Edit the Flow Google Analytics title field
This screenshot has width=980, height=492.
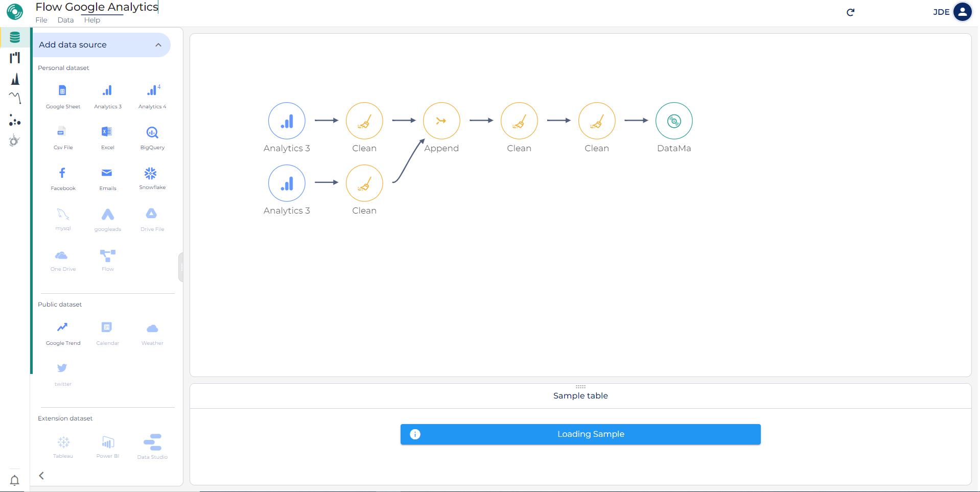(x=97, y=7)
